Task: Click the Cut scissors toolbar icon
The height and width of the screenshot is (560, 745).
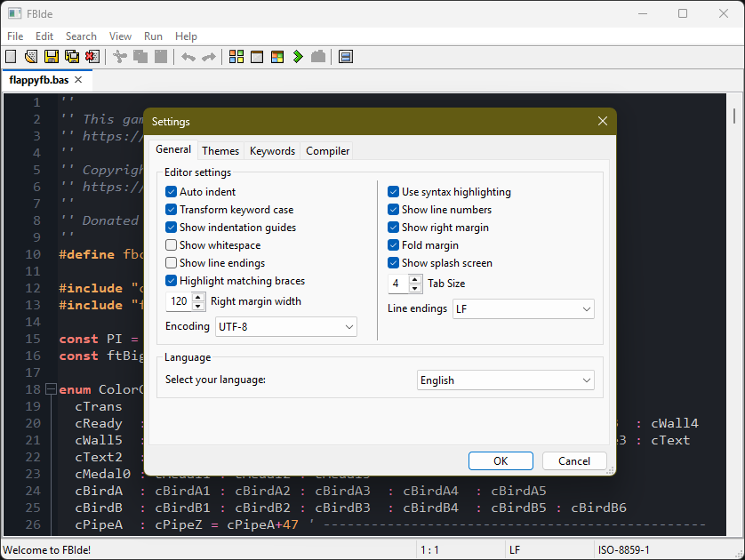Action: coord(120,57)
